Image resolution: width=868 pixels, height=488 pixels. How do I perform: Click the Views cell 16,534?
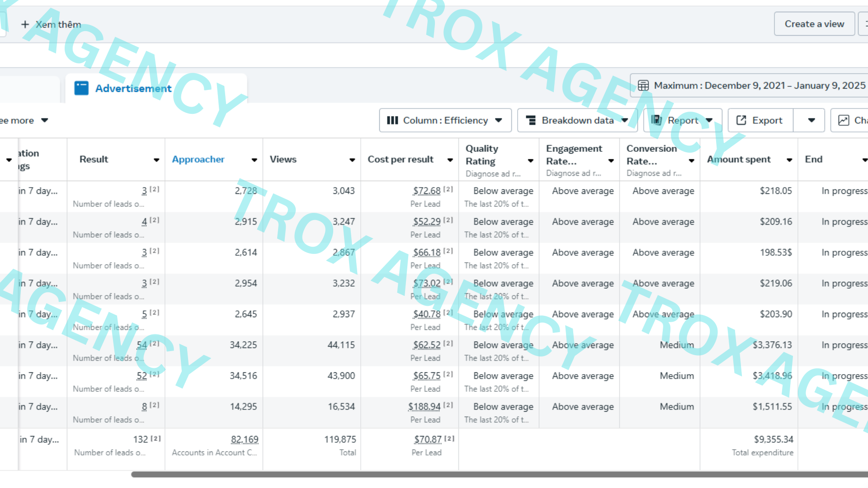[x=341, y=406]
